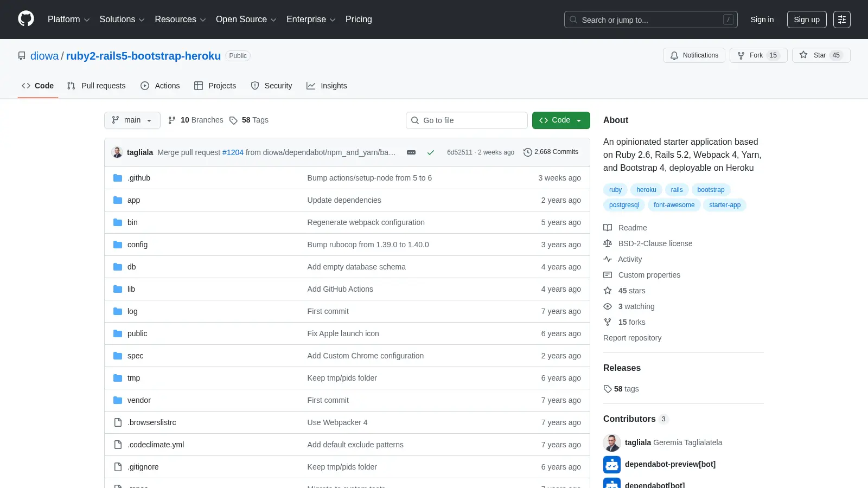Screen dimensions: 868x488
Task: Click the Go to file input
Action: [x=467, y=120]
